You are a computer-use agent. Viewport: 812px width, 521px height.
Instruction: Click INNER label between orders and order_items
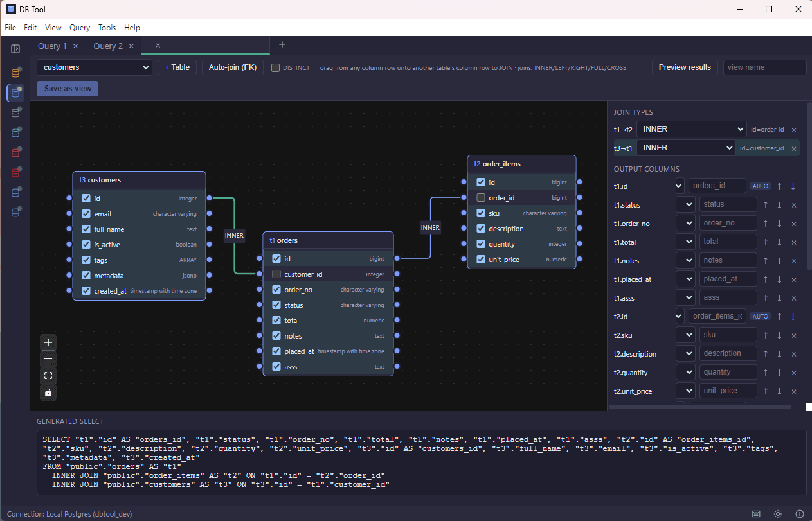point(430,228)
